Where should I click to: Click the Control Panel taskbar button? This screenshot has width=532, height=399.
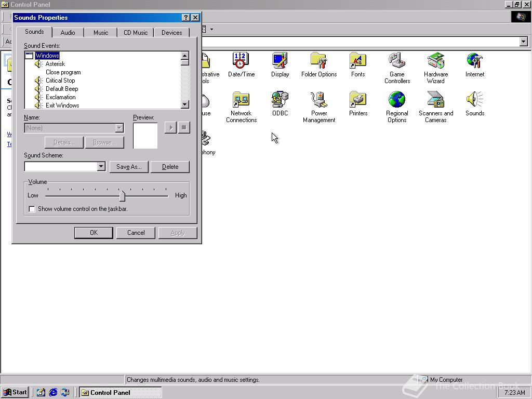pos(121,392)
